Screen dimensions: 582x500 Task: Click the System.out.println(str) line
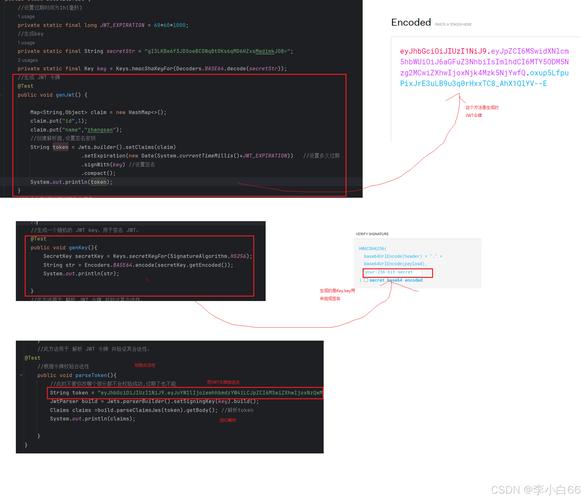click(x=81, y=274)
